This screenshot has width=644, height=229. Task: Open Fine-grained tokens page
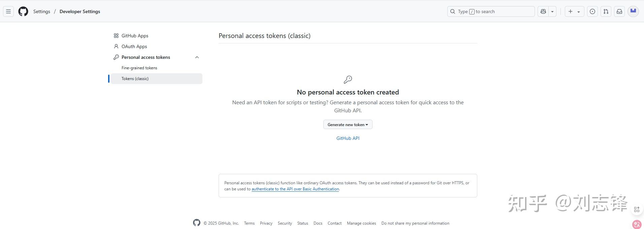pos(139,68)
